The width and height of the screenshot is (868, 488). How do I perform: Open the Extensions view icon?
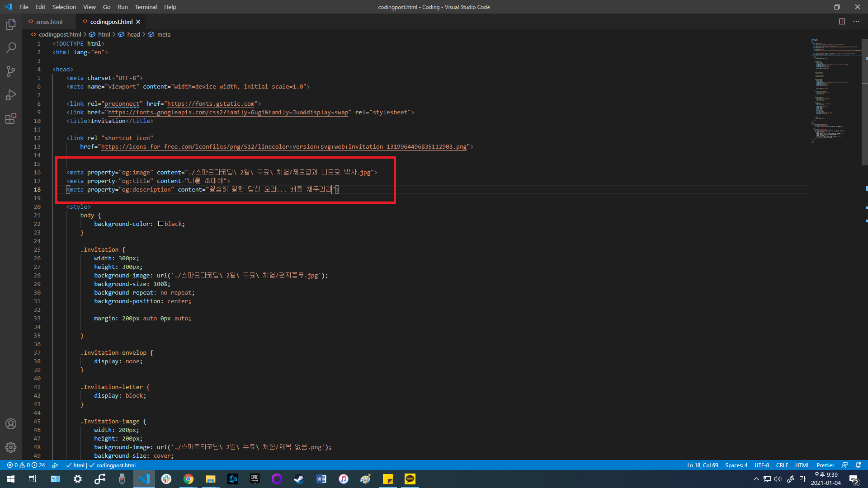pos(11,118)
